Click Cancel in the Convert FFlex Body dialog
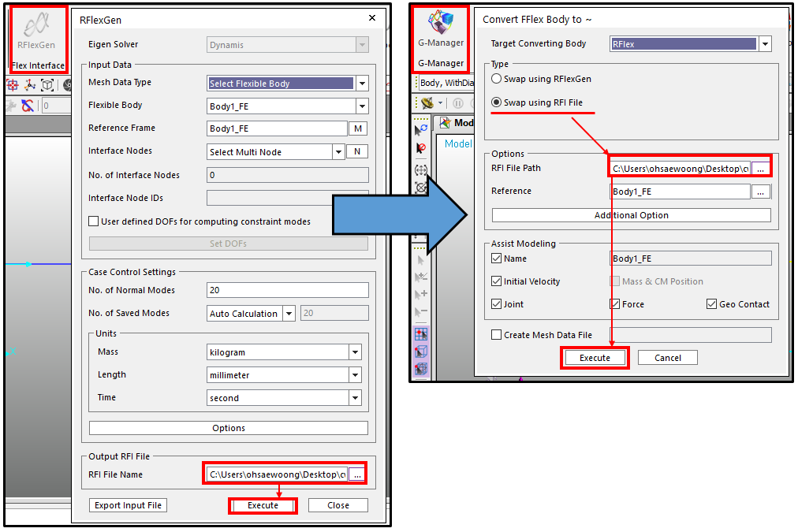Image resolution: width=798 pixels, height=532 pixels. click(667, 357)
